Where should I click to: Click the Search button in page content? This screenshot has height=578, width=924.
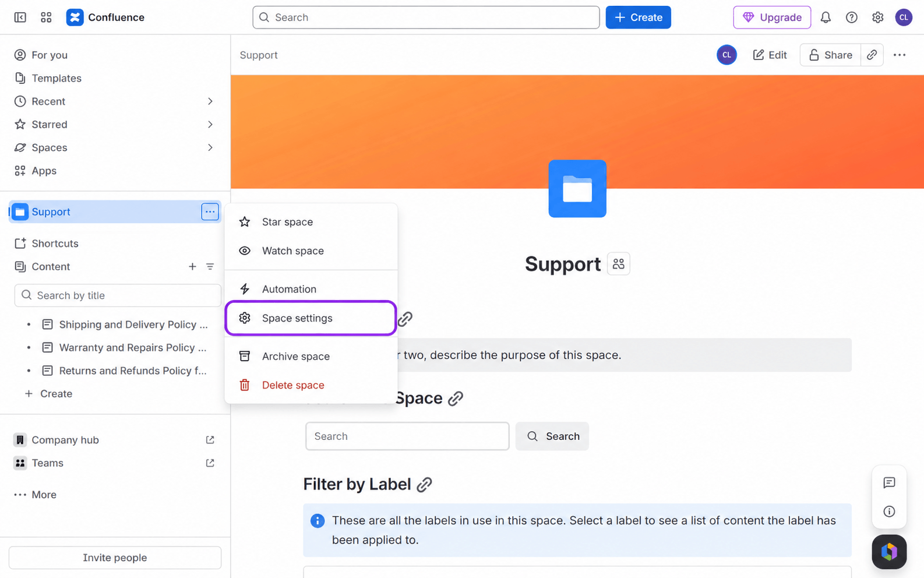(552, 436)
